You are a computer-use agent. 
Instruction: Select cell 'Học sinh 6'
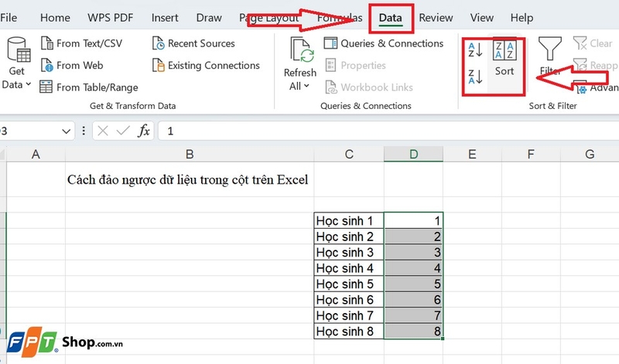point(349,299)
